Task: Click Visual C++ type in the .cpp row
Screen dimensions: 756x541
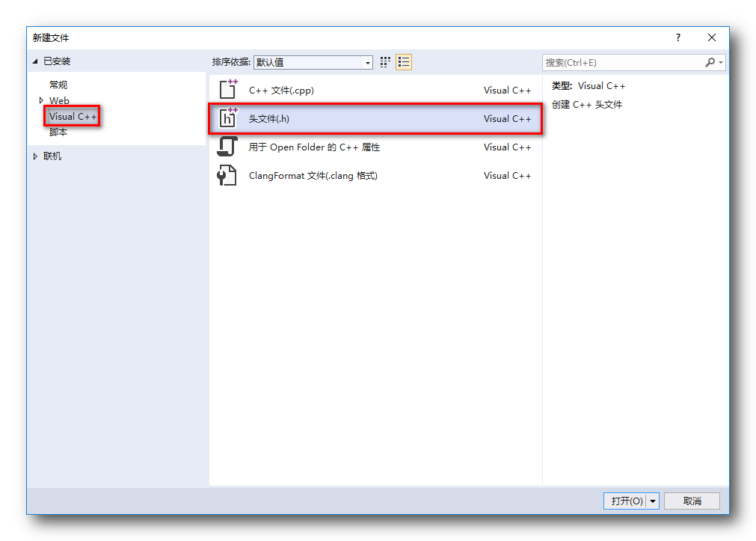Action: pyautogui.click(x=507, y=91)
